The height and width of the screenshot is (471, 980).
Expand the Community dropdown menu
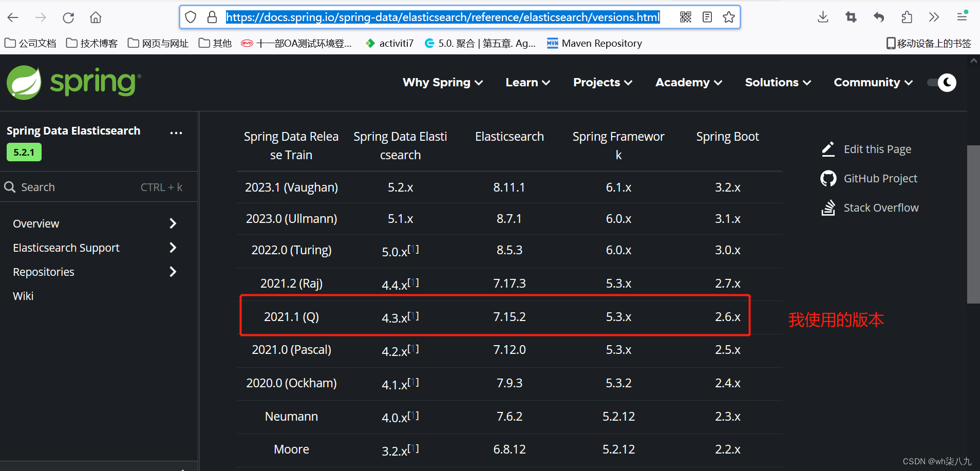pyautogui.click(x=873, y=82)
